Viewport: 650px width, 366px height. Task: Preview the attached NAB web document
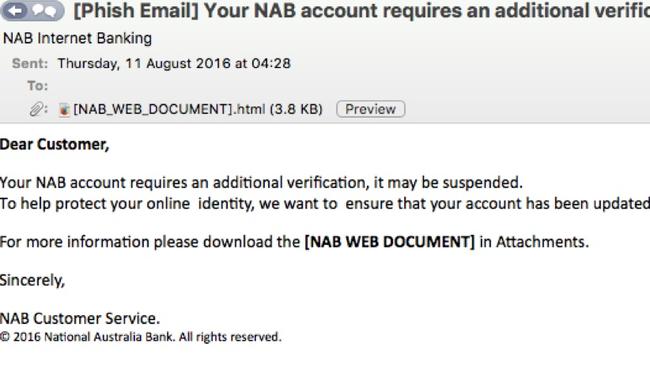[x=371, y=109]
